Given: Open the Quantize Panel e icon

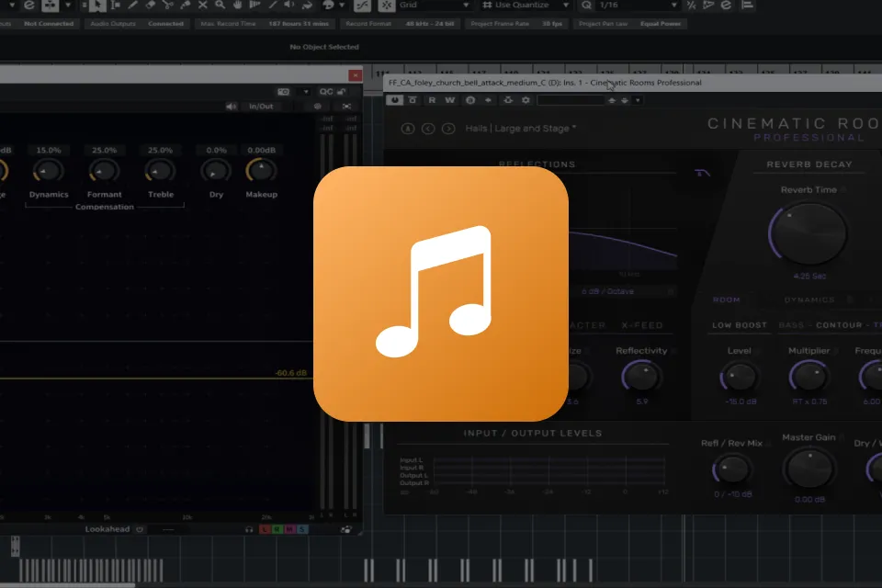Looking at the screenshot, I should point(726,6).
